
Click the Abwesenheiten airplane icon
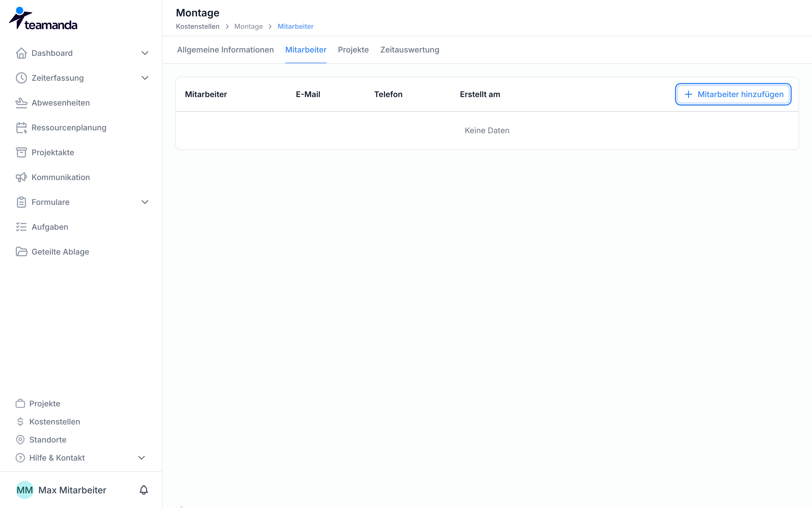pos(21,103)
